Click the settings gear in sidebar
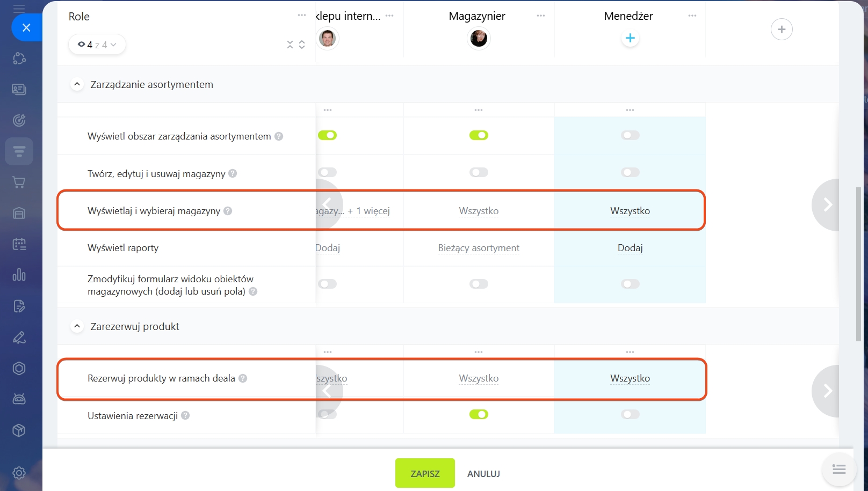Viewport: 868px width, 491px height. (19, 473)
